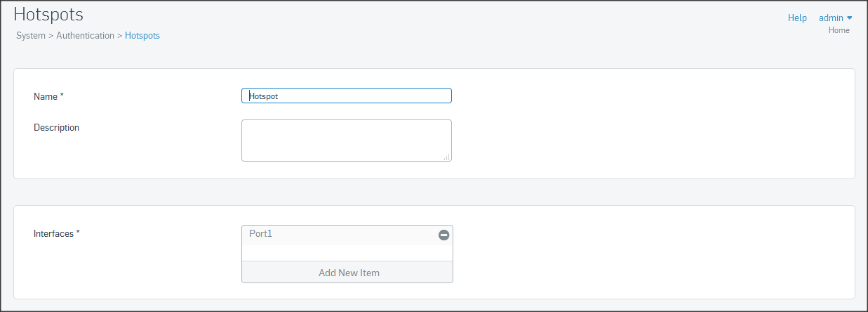Open the Help link
The image size is (868, 312).
[x=797, y=18]
